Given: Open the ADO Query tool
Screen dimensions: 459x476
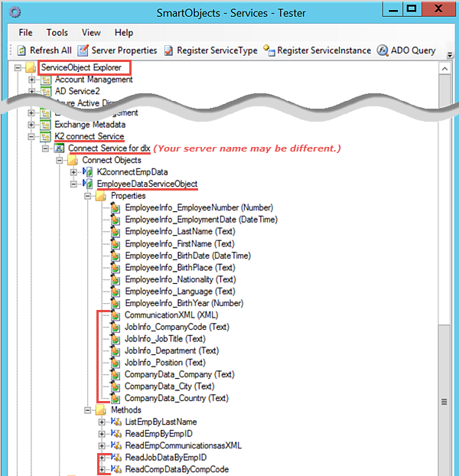Looking at the screenshot, I should 384,51.
